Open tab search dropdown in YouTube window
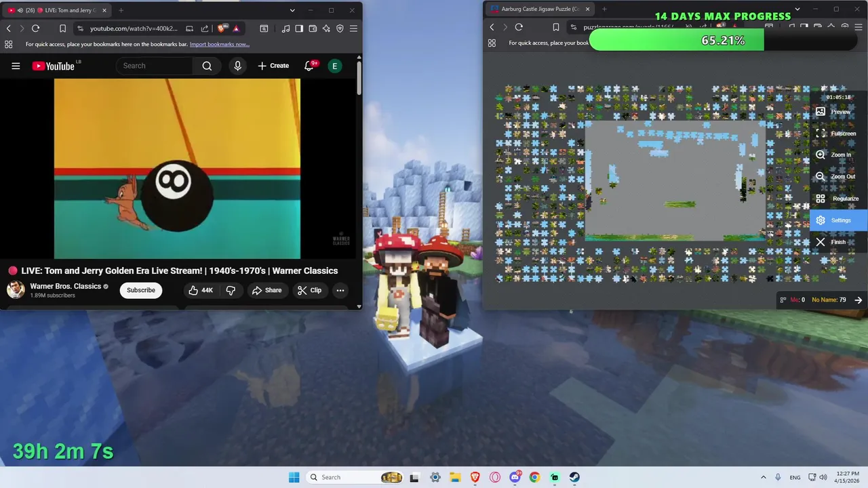The height and width of the screenshot is (488, 868). (292, 10)
